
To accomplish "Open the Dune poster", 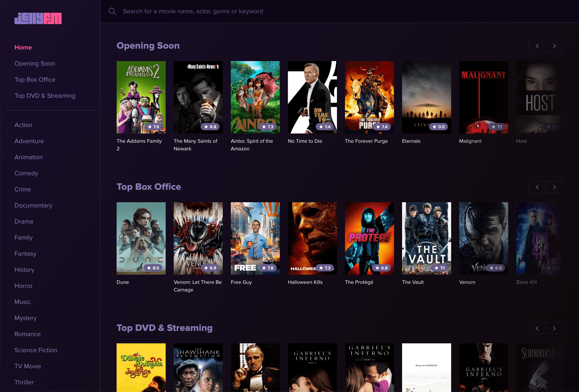I will point(141,238).
